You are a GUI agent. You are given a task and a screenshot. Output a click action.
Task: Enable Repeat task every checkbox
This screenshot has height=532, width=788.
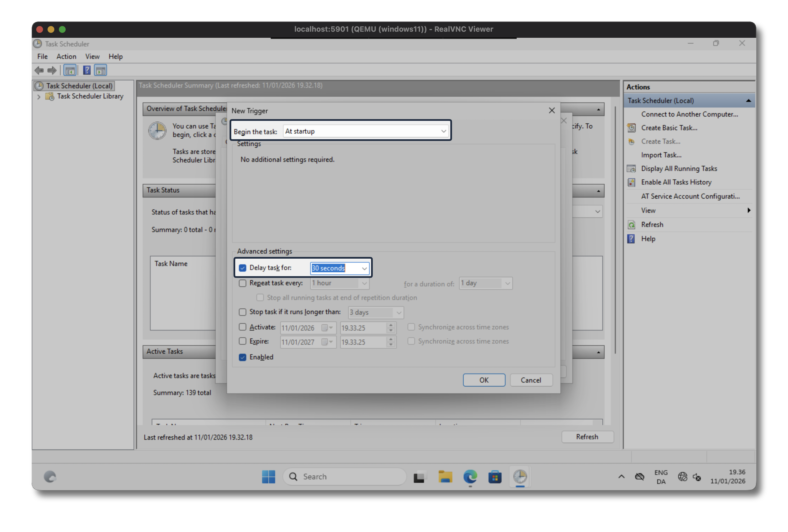(243, 283)
